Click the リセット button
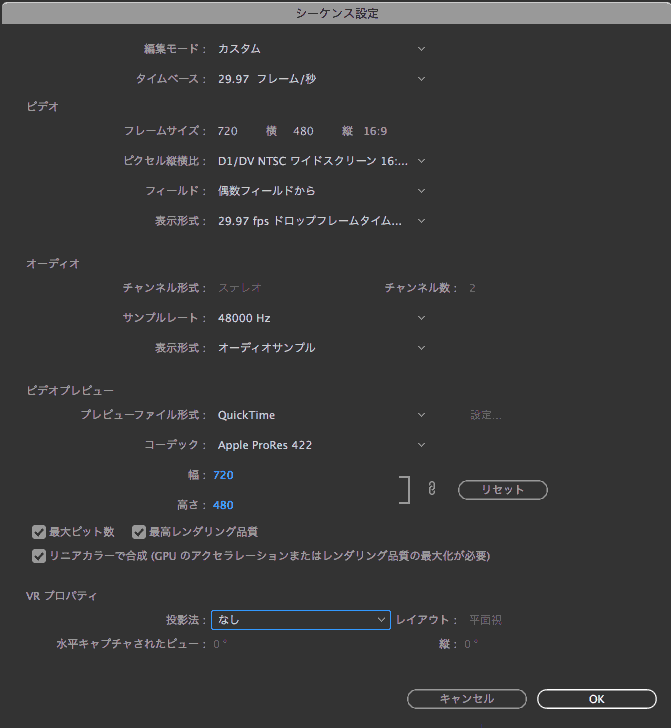The image size is (671, 728). pyautogui.click(x=503, y=490)
